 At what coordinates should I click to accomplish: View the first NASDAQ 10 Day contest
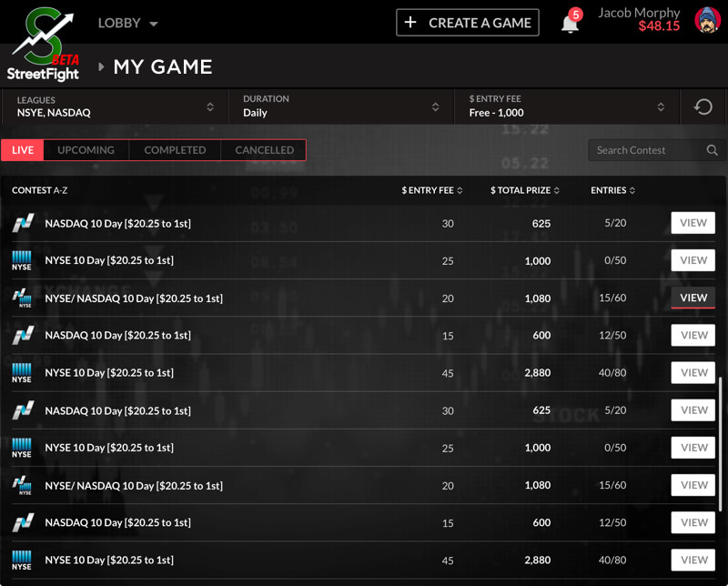693,223
